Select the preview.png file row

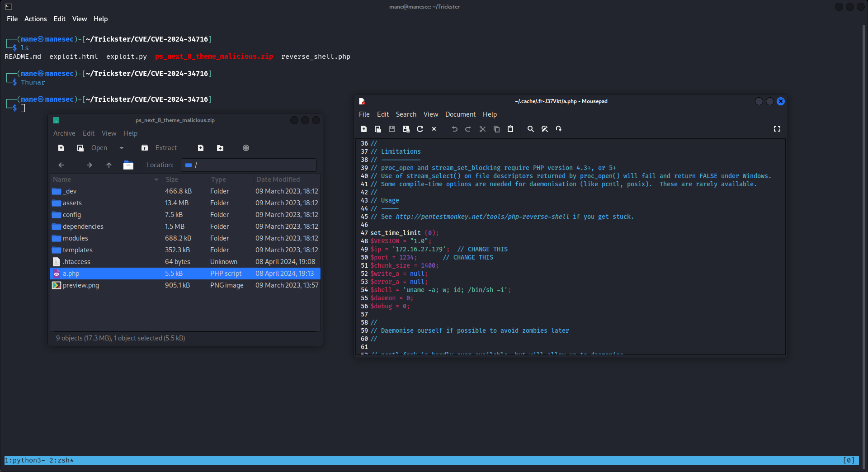[185, 285]
